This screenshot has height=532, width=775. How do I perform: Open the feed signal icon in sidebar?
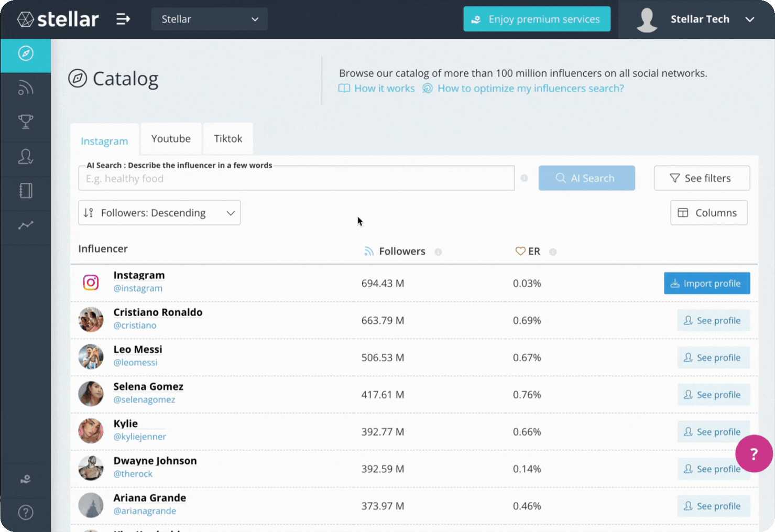tap(26, 88)
